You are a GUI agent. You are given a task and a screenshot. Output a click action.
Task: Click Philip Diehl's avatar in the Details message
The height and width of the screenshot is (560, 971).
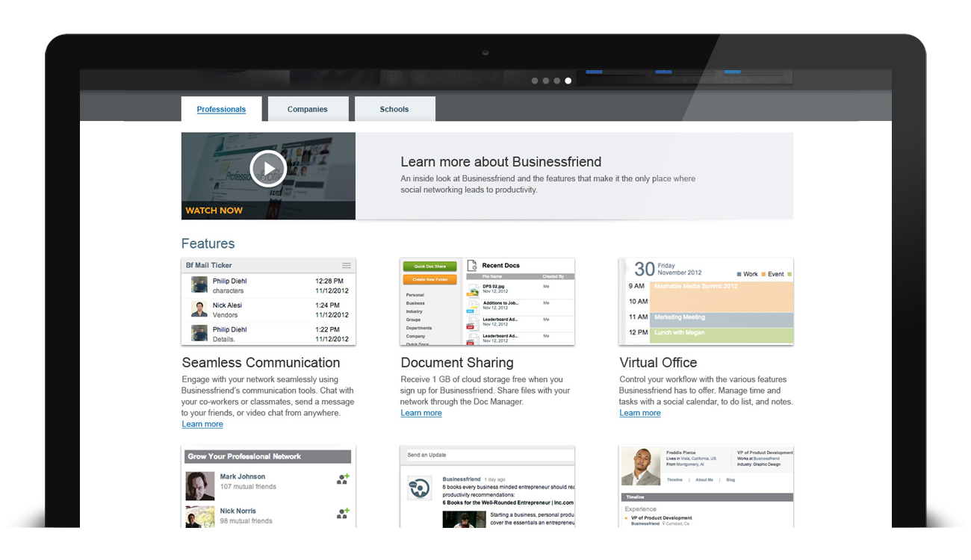coord(199,333)
